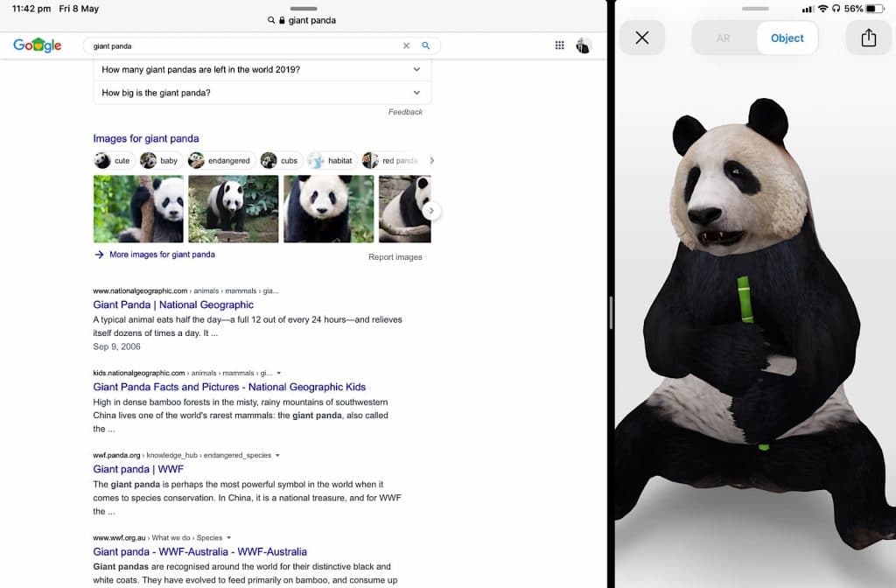Select the Object tab
Viewport: 896px width, 588px height.
787,38
